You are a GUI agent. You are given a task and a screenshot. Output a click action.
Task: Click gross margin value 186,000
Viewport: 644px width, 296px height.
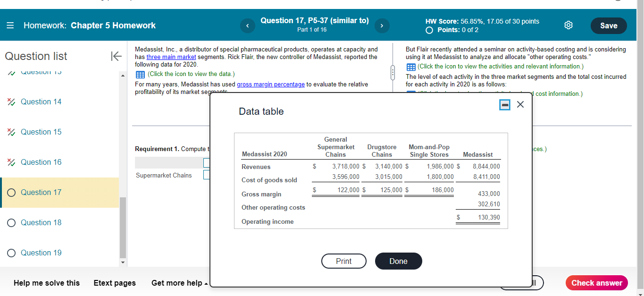[x=443, y=190]
